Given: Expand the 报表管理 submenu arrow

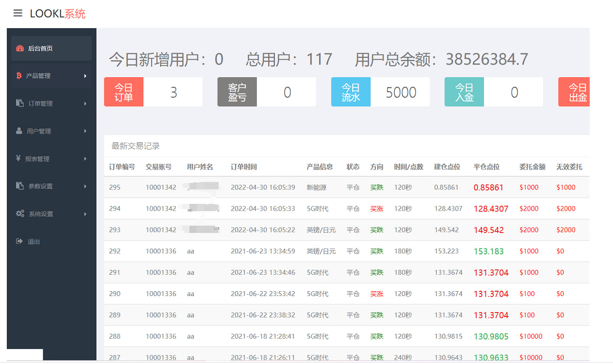Looking at the screenshot, I should tap(85, 159).
